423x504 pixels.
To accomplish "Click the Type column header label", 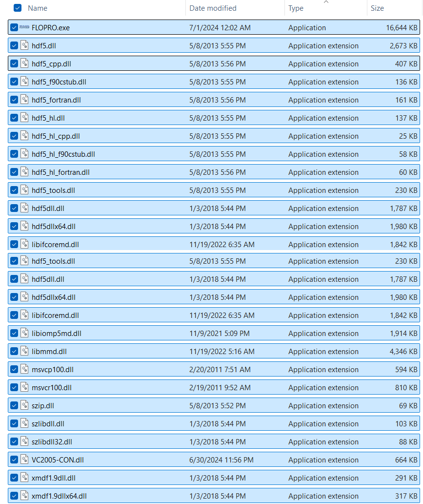I will [x=296, y=8].
